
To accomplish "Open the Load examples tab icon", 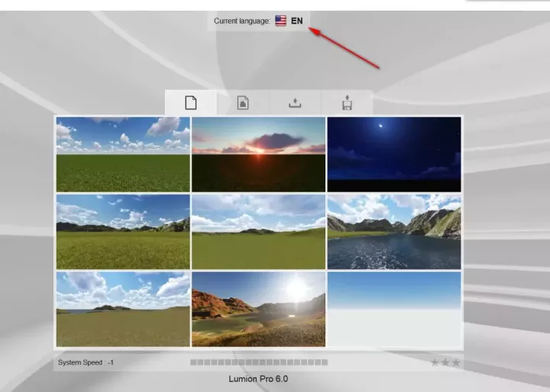I will tap(243, 103).
